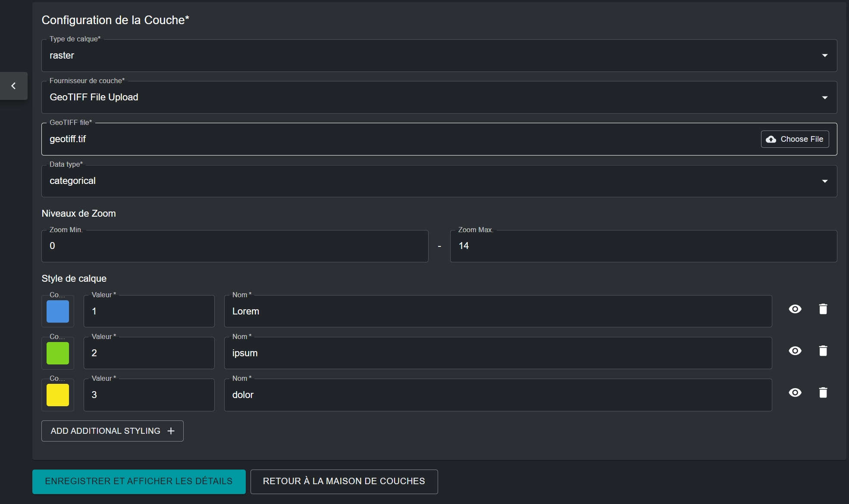Open the yellow color swatch picker
The image size is (849, 504).
point(58,395)
